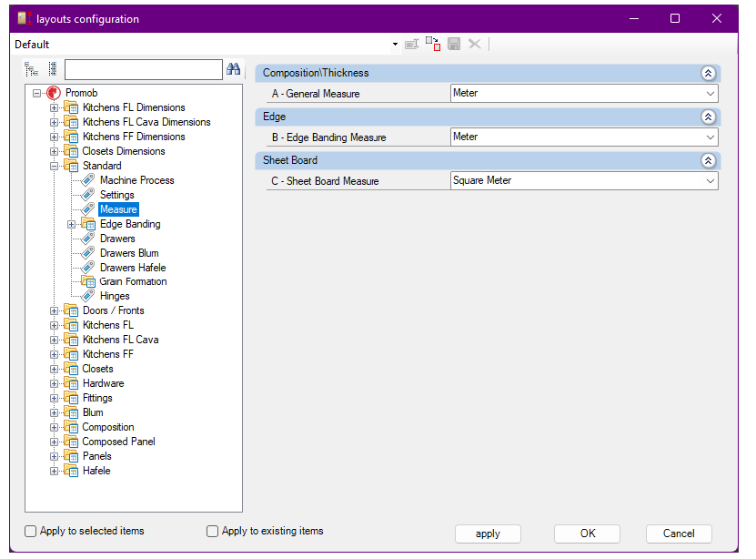This screenshot has height=559, width=756.
Task: Select Drawers Blum tree item
Action: [x=129, y=253]
